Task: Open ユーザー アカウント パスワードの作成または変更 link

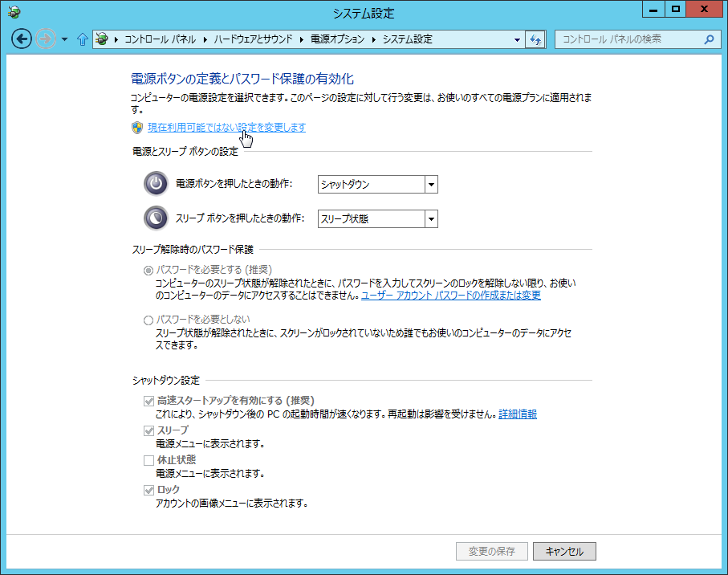Action: pyautogui.click(x=451, y=296)
